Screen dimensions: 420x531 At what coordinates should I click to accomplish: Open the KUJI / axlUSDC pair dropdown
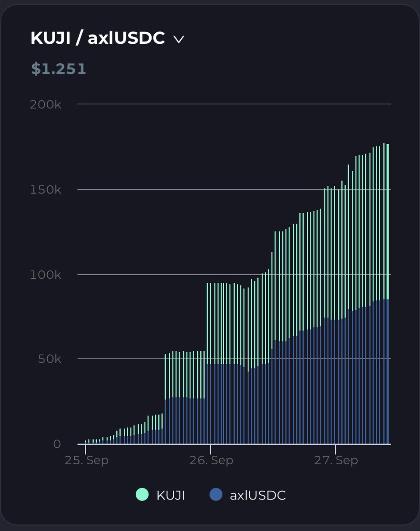107,38
